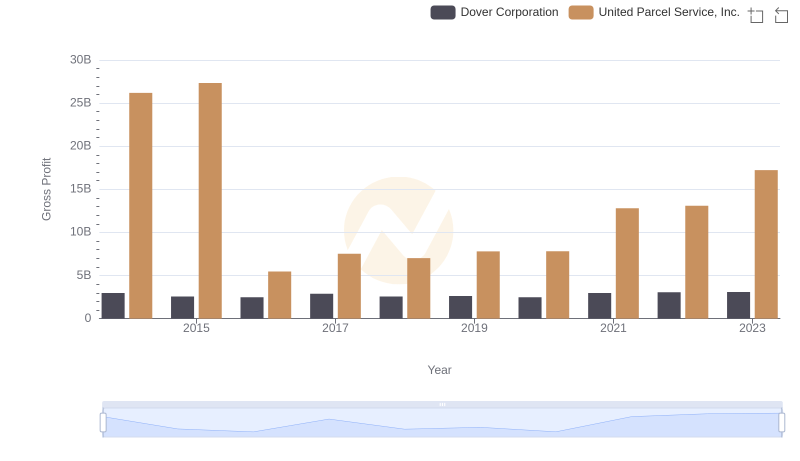Toggle Dover Corporation legend series

494,12
